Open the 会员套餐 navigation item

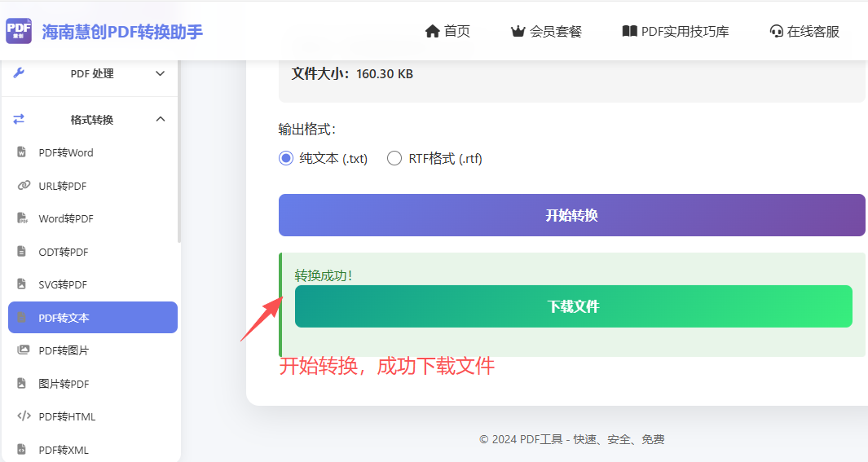click(x=546, y=32)
